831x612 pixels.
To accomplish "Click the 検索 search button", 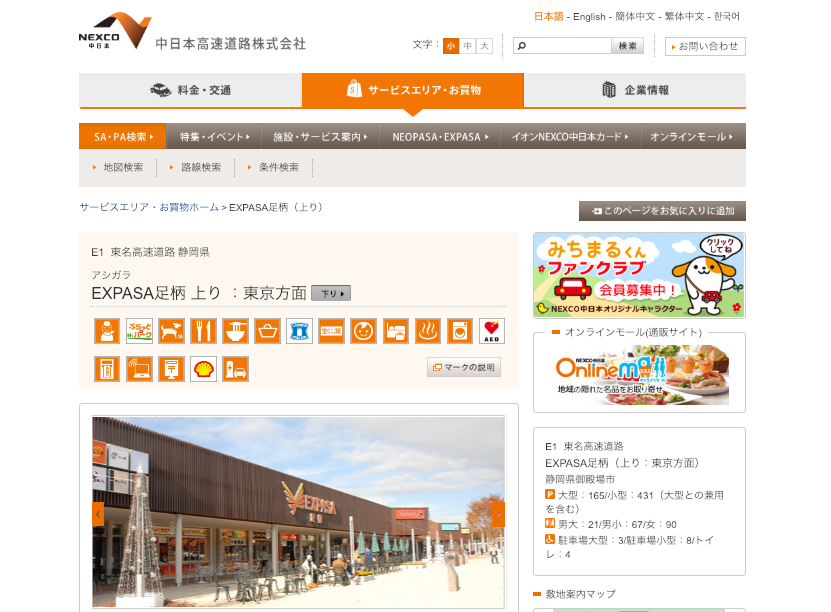I will [627, 46].
